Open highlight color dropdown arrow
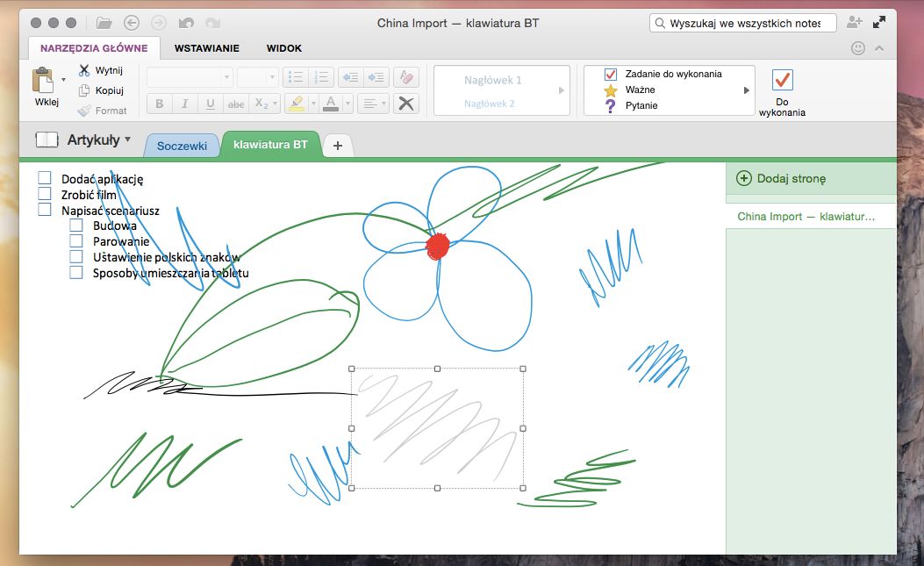The height and width of the screenshot is (566, 924). (313, 104)
